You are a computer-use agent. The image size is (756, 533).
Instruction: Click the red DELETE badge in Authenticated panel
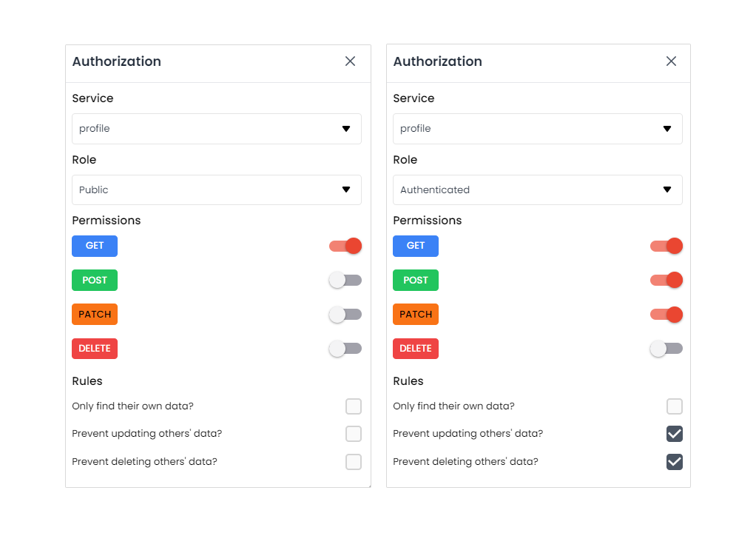point(416,349)
